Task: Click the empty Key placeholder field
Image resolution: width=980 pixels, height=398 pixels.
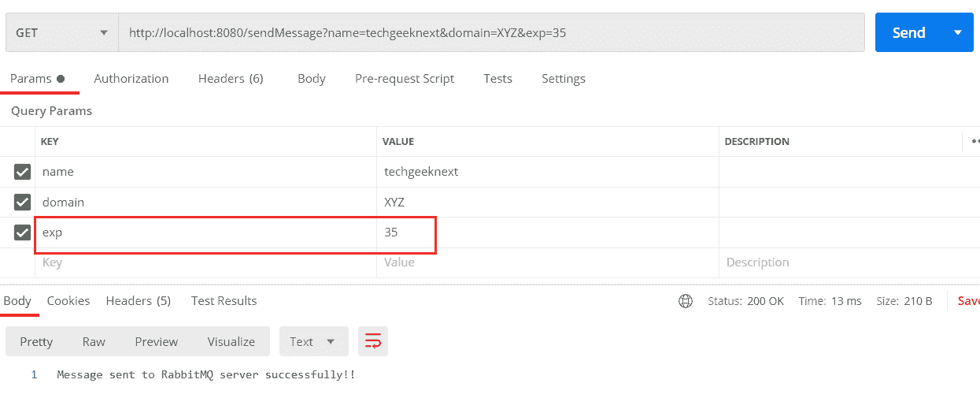Action: (205, 262)
